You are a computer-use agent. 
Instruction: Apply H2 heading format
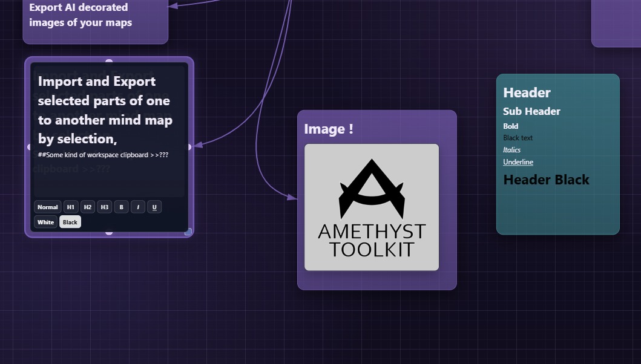click(88, 207)
